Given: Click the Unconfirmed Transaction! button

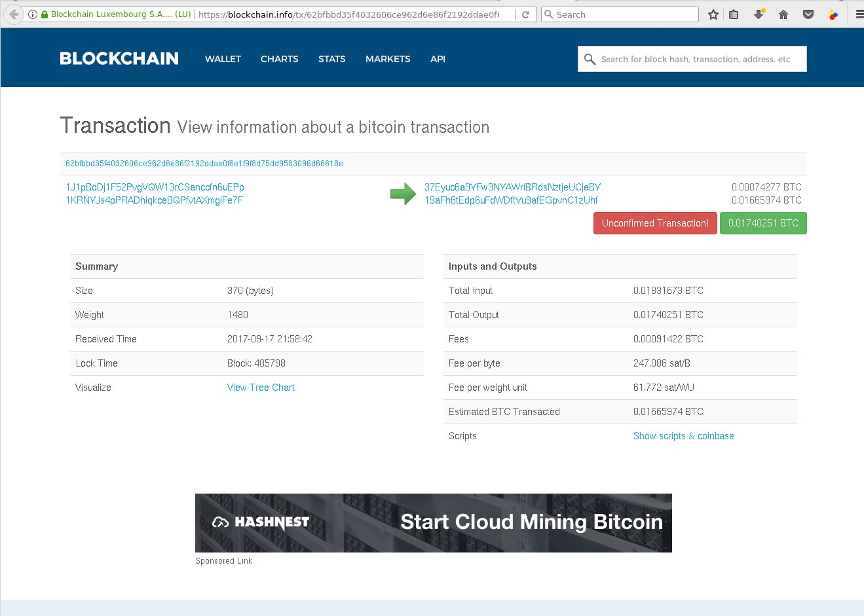Looking at the screenshot, I should click(655, 223).
